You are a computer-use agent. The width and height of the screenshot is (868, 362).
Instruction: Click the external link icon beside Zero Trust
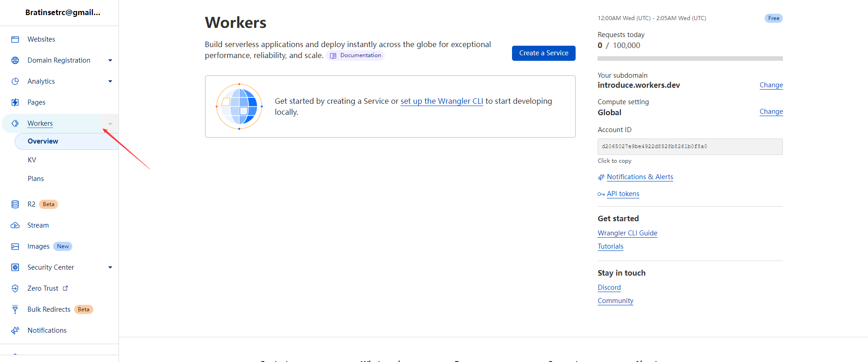[x=65, y=288]
